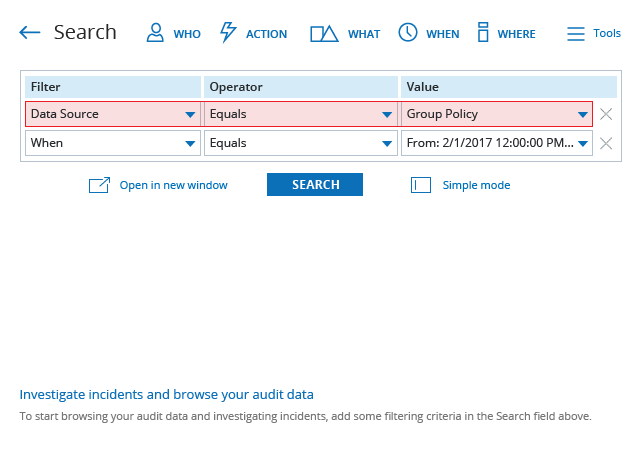Click the Open in new window icon
640x450 pixels.
click(99, 185)
